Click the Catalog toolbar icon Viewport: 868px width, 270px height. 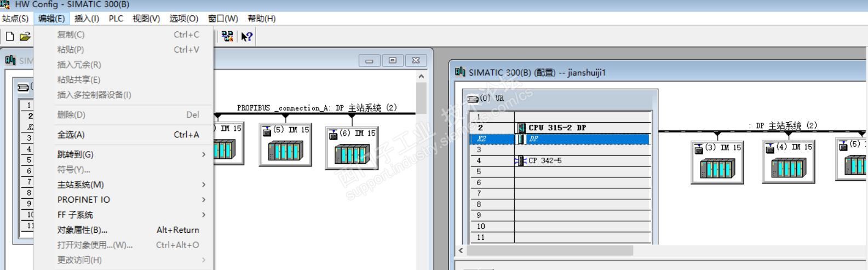[x=227, y=37]
